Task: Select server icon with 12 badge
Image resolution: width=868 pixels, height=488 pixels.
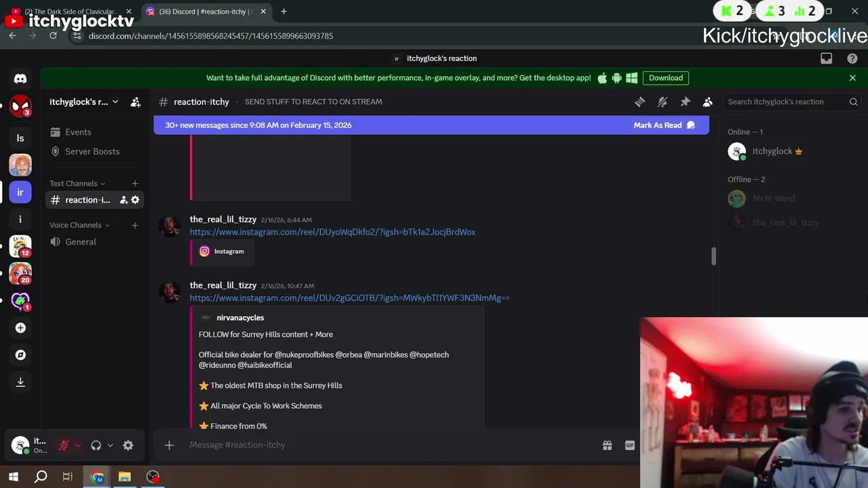Action: tap(20, 246)
